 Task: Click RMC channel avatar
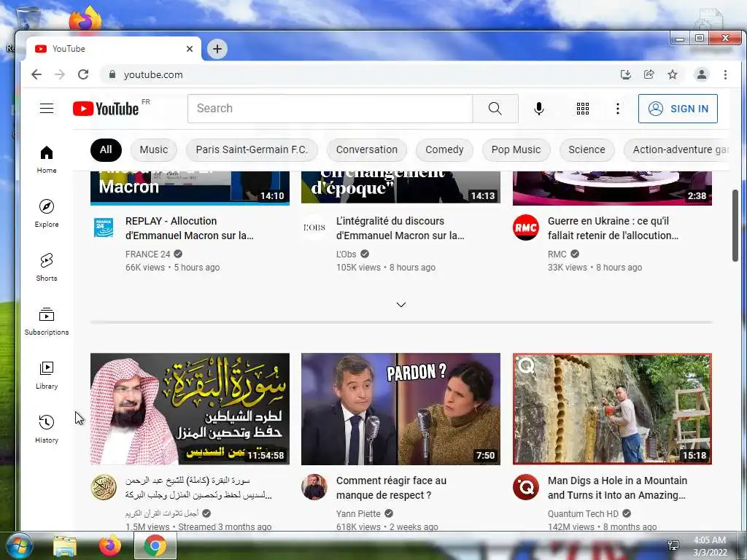coord(525,227)
